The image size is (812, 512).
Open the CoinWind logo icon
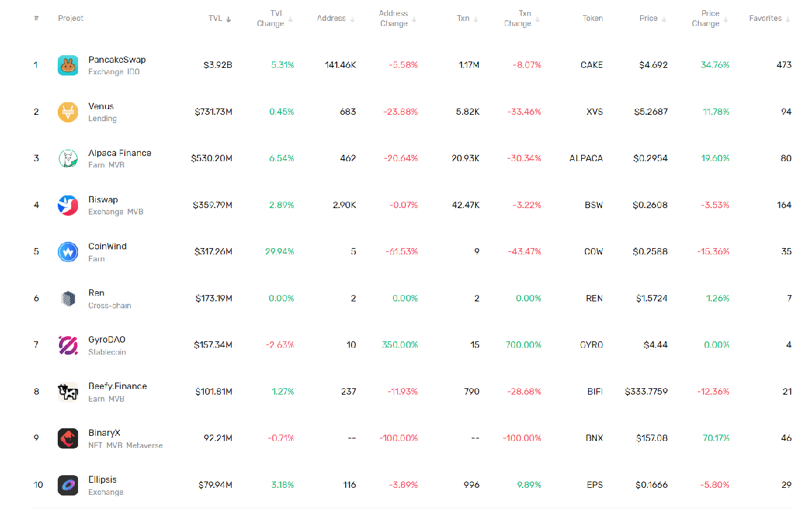pyautogui.click(x=68, y=252)
